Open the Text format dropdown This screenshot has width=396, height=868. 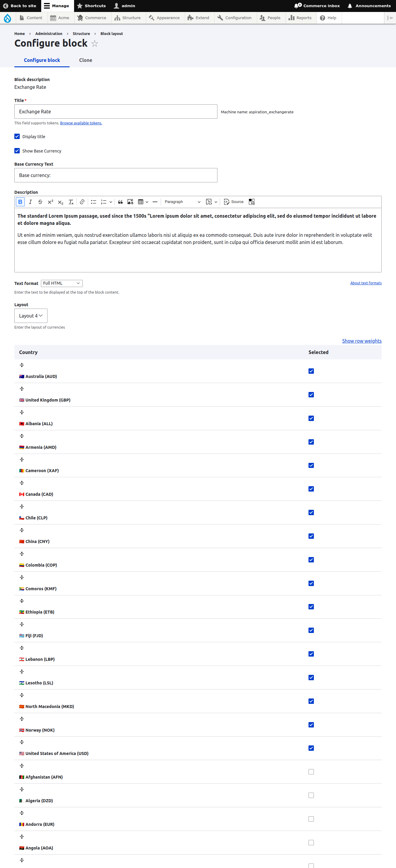coord(62,283)
